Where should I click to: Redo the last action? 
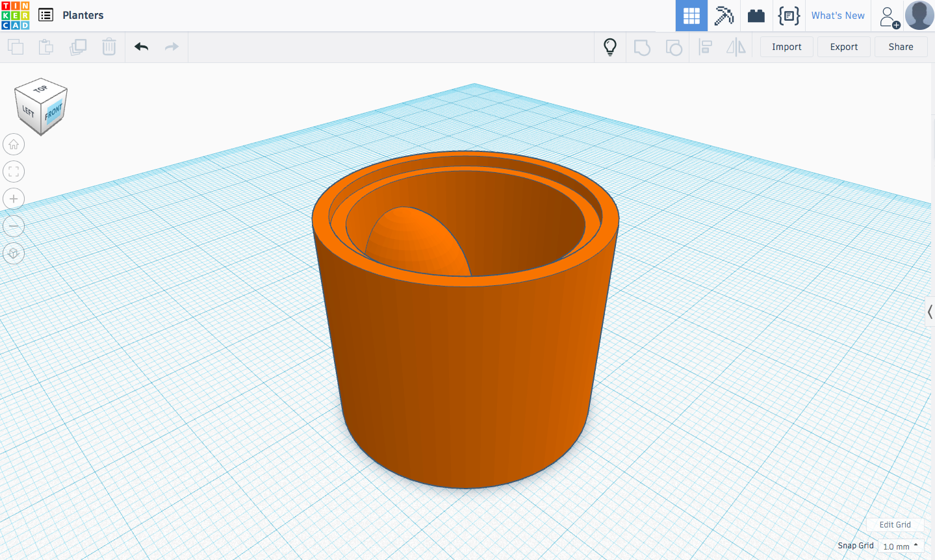coord(172,47)
